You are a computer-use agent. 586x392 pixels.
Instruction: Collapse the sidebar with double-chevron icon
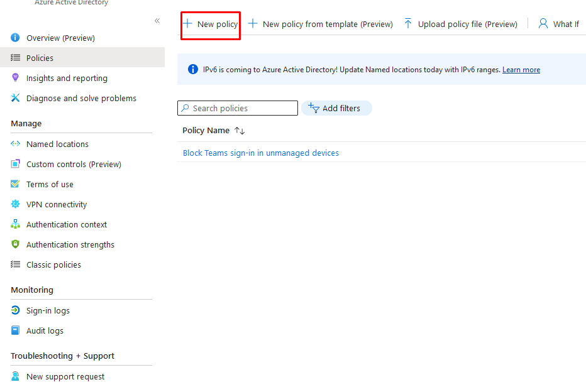click(x=157, y=21)
